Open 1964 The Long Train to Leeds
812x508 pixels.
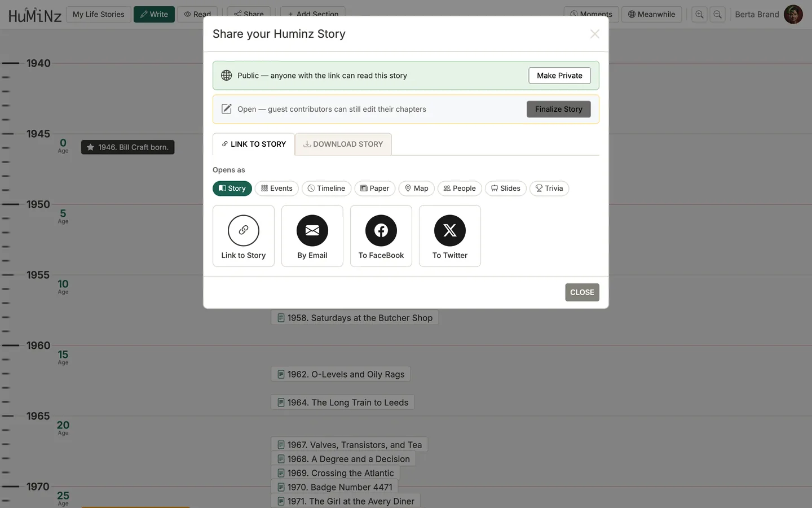click(343, 402)
